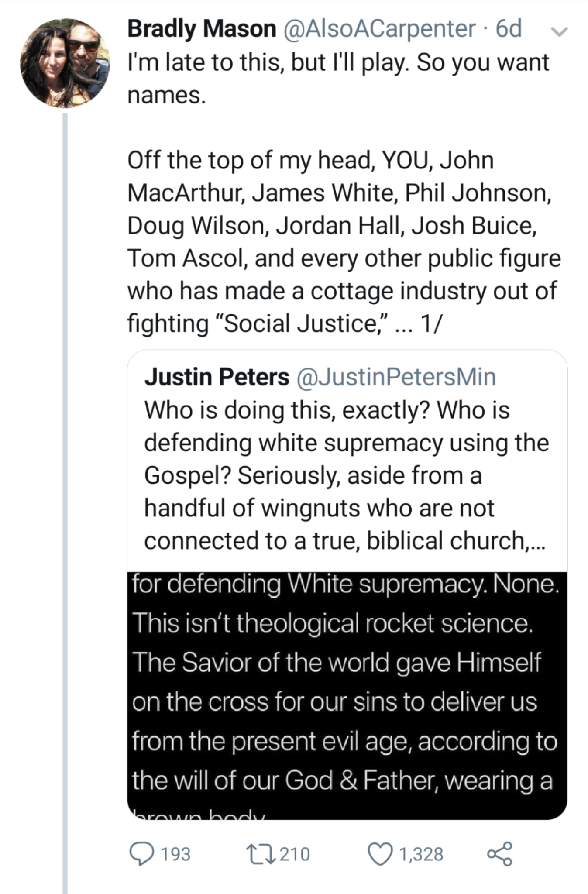The height and width of the screenshot is (894, 588).
Task: Click the 1,328 likes count
Action: 421,854
